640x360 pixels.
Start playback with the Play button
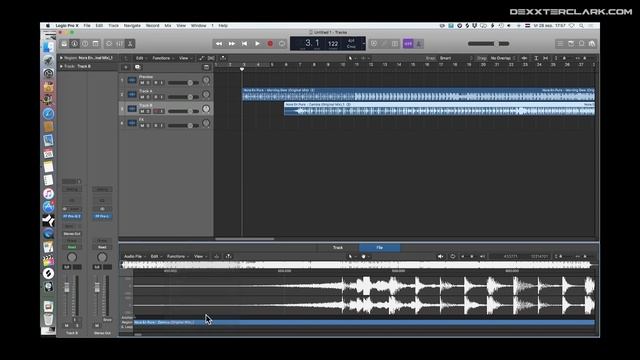point(257,44)
